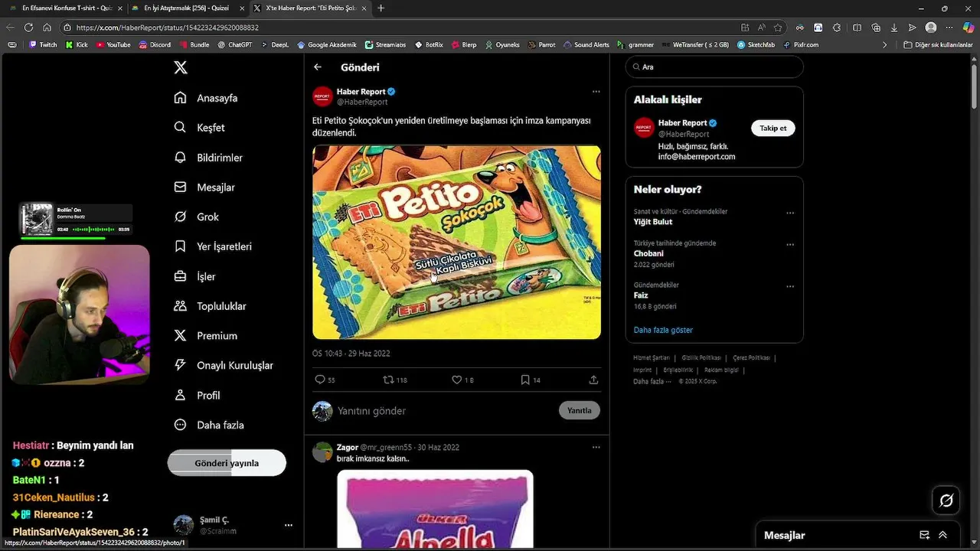This screenshot has width=980, height=551.
Task: Click the Gönderi yayınla button
Action: point(227,463)
